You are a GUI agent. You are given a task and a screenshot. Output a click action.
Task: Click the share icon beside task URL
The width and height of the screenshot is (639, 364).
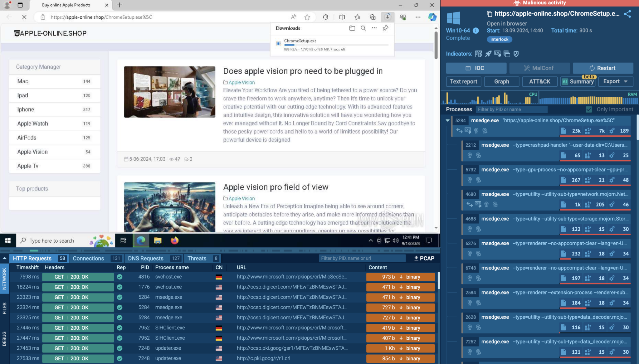click(x=627, y=14)
